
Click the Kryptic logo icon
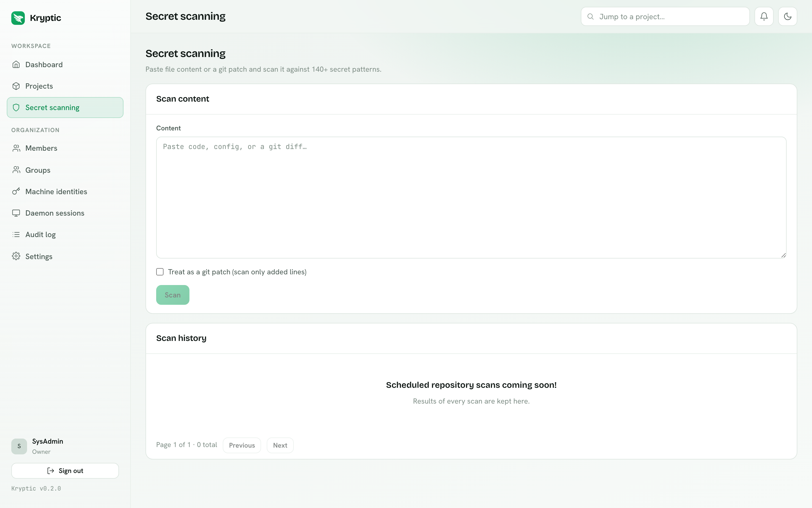pos(18,18)
